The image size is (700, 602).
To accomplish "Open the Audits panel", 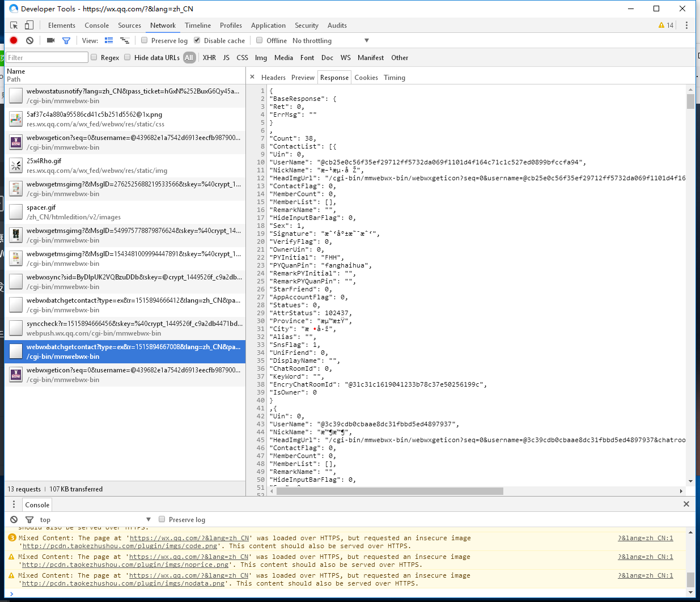I will coord(337,26).
